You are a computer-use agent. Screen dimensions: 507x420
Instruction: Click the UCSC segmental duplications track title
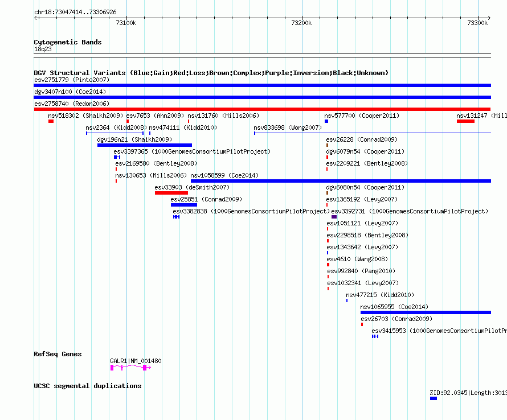coord(88,386)
